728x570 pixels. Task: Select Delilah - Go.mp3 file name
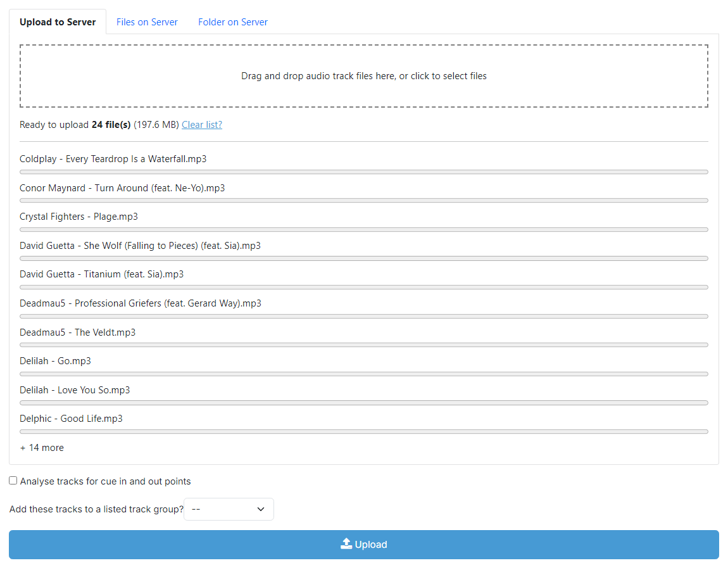coord(55,361)
